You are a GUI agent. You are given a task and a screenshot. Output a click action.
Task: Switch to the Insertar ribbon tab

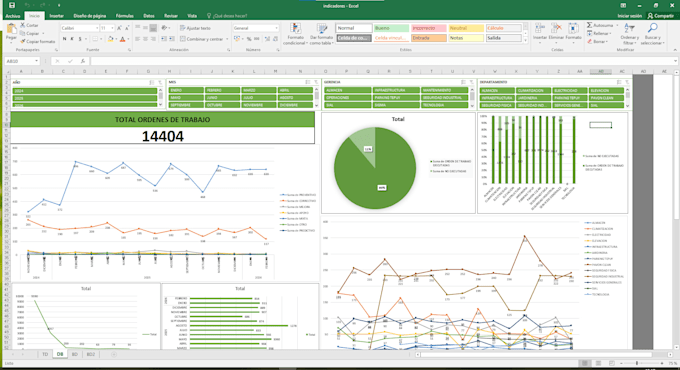tap(56, 16)
